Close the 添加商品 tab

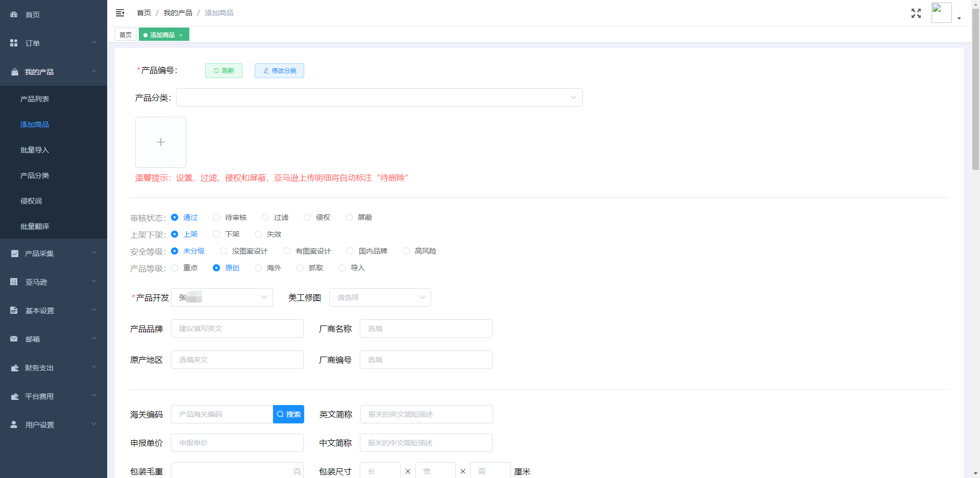click(x=181, y=35)
